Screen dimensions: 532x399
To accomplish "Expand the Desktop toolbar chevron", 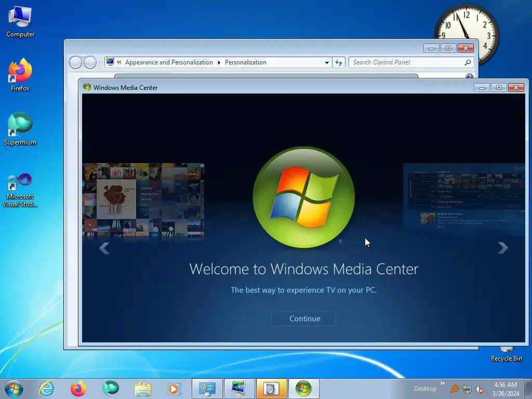I will [x=443, y=383].
